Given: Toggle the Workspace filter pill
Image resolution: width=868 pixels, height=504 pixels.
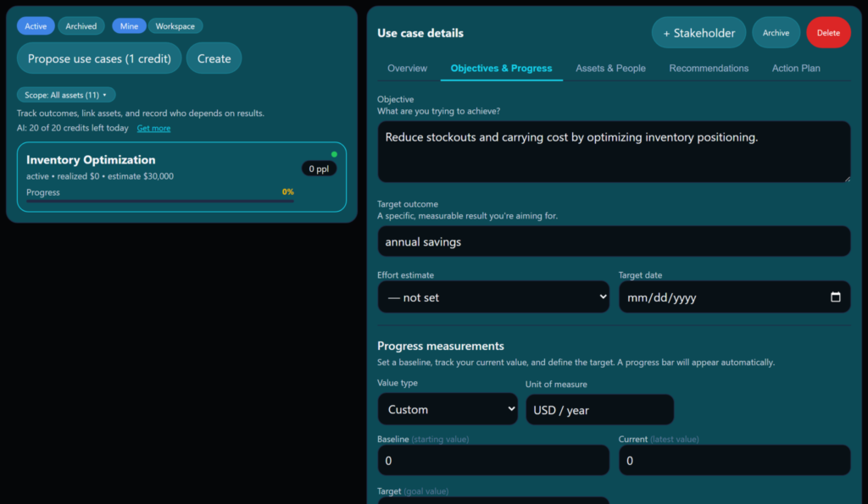Looking at the screenshot, I should pyautogui.click(x=175, y=26).
